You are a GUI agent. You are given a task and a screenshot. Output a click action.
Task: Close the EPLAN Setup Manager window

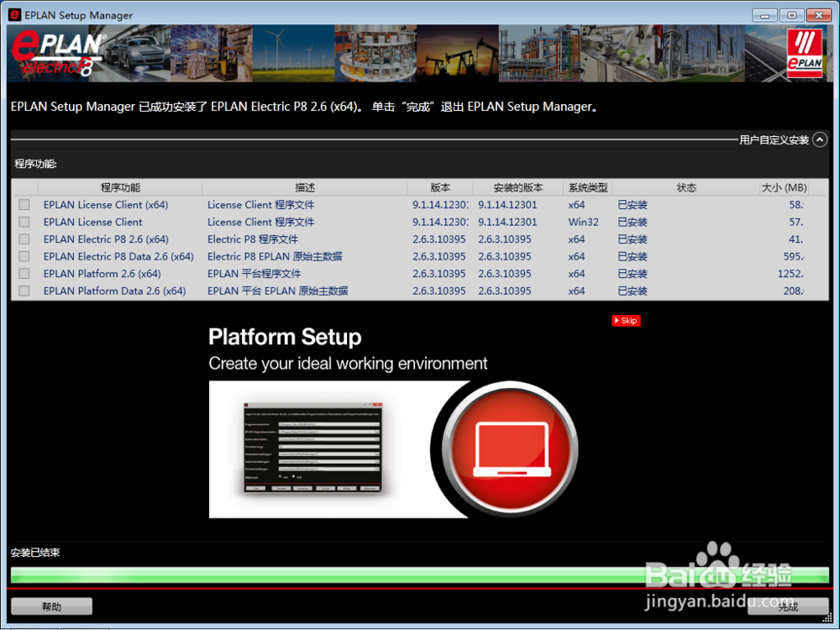pos(818,15)
